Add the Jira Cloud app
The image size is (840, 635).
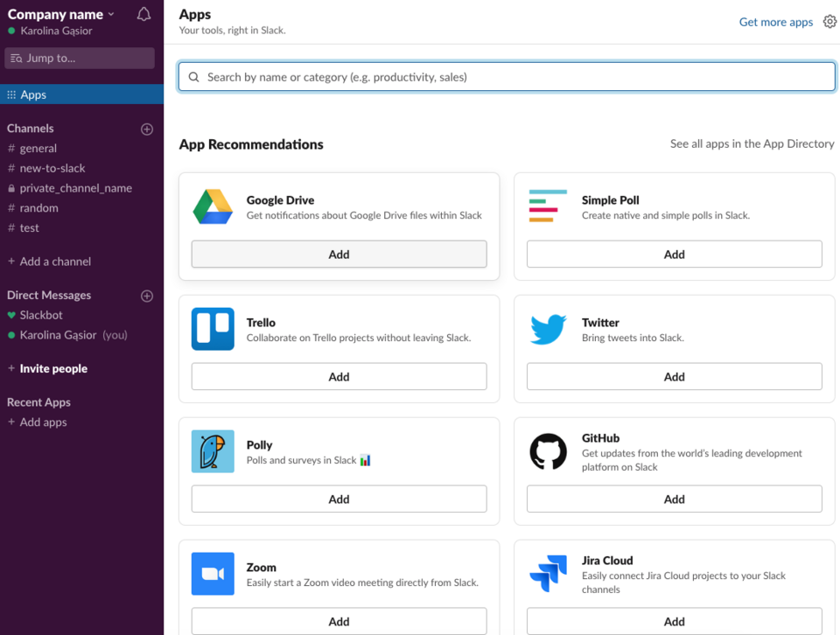point(674,621)
